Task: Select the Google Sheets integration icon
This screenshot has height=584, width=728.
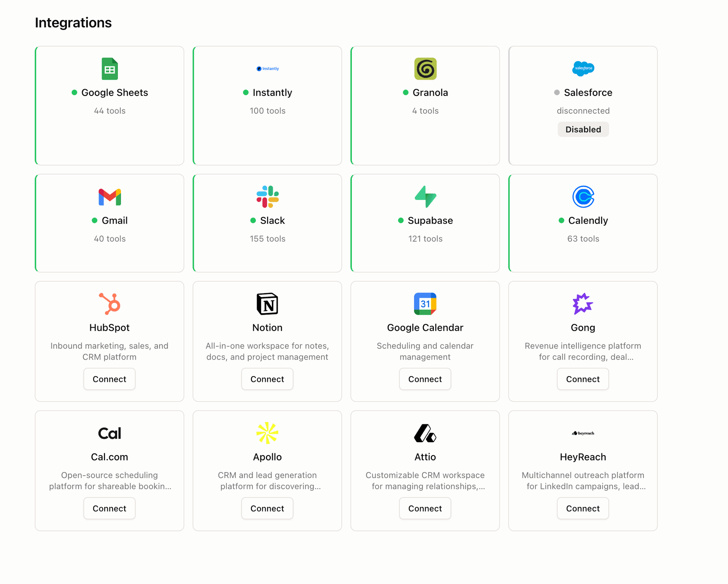Action: pos(109,69)
